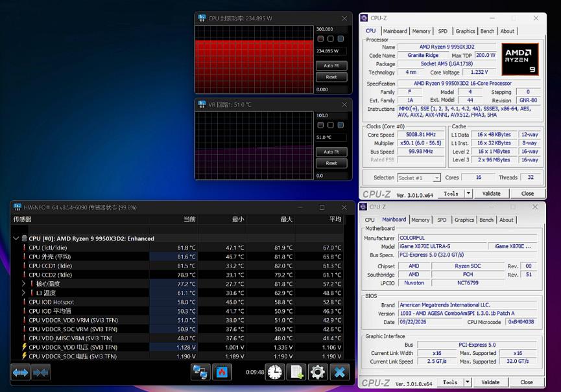Click the 最大 column header in HWiNFO

tap(286, 220)
